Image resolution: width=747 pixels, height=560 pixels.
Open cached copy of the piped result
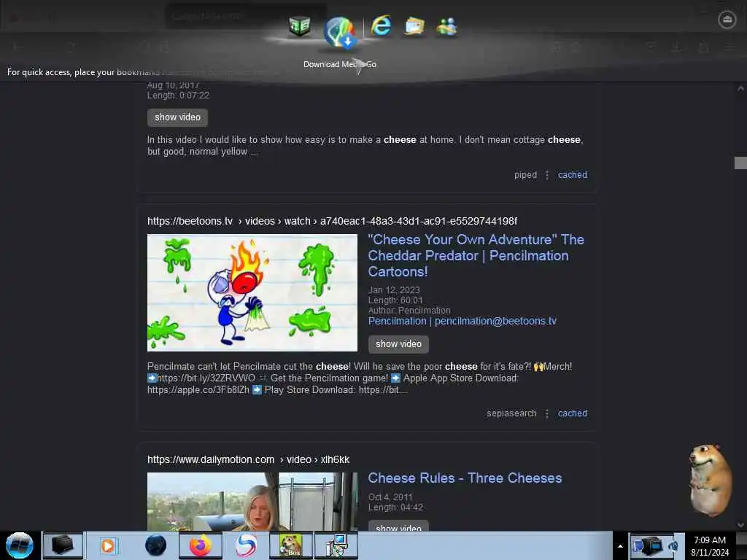tap(573, 175)
